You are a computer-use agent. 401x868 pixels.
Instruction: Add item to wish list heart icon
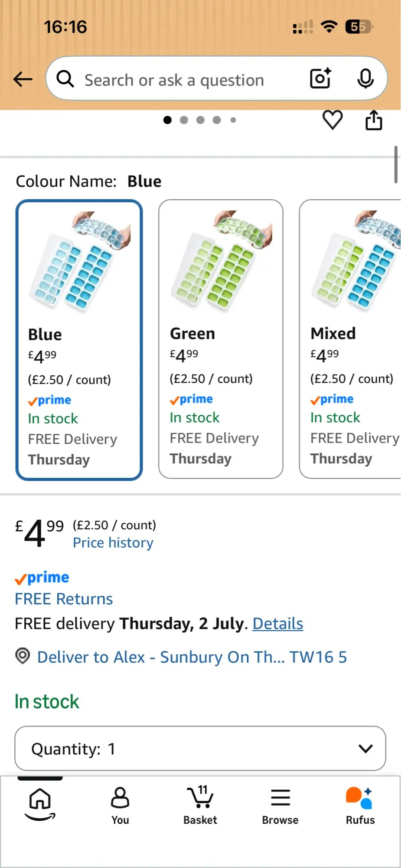click(x=333, y=120)
